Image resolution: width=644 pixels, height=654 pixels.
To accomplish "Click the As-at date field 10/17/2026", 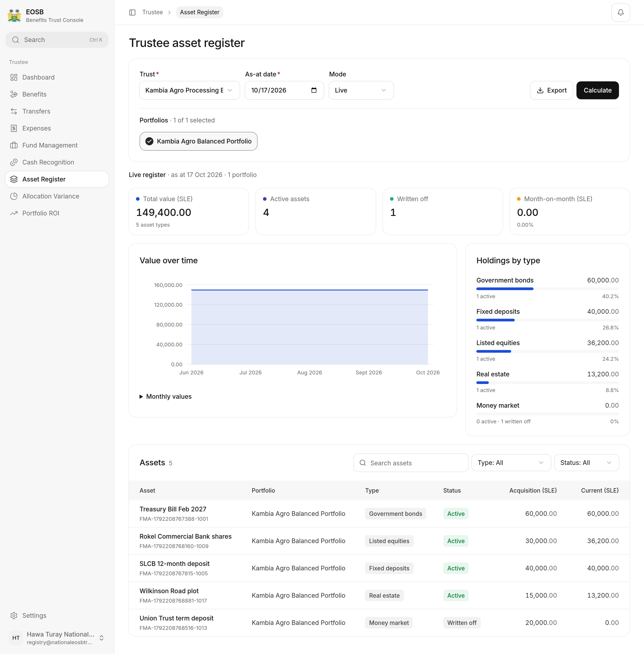I will pos(284,90).
